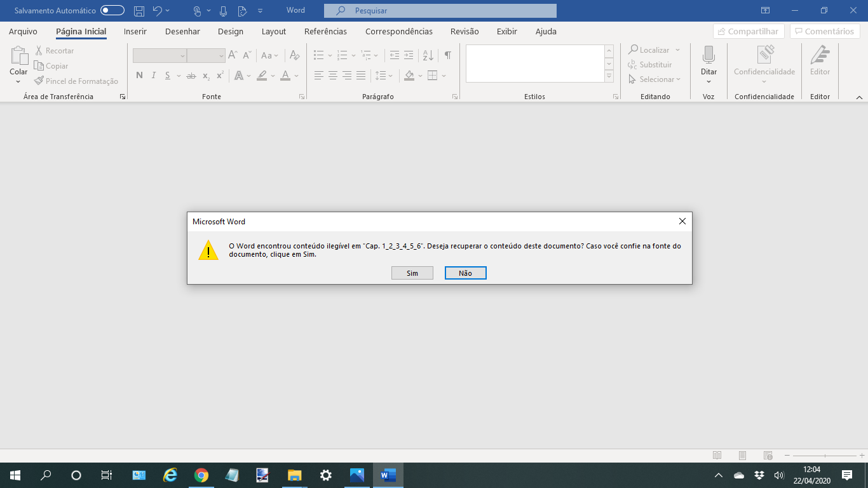Click the Colar paste clipboard icon
868x488 pixels.
pyautogui.click(x=18, y=57)
